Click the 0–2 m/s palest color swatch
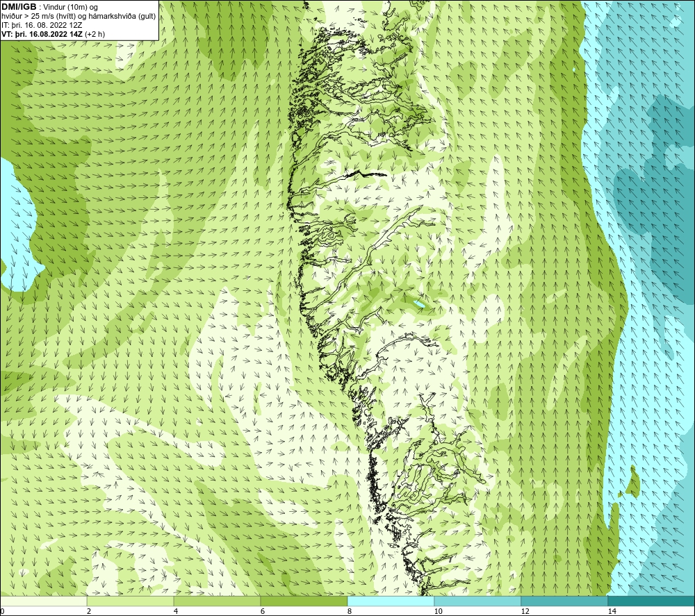This screenshot has height=616, width=695. 43,601
